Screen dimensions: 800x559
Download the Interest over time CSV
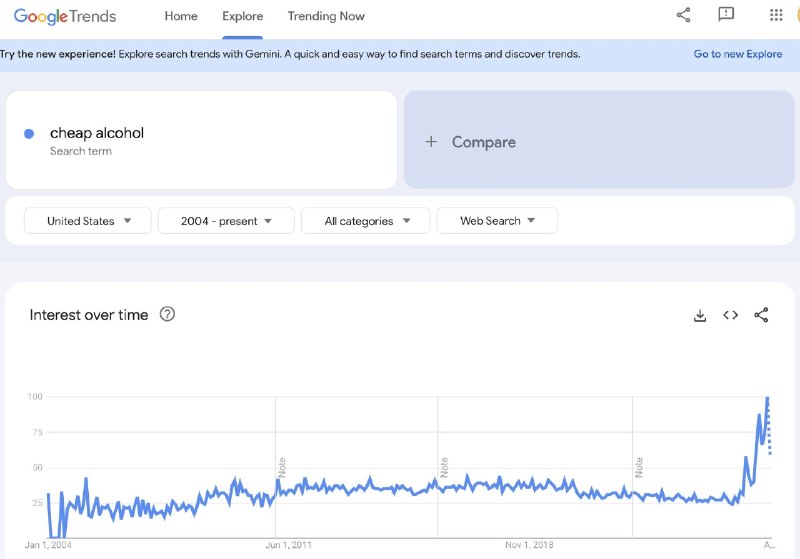pos(700,315)
